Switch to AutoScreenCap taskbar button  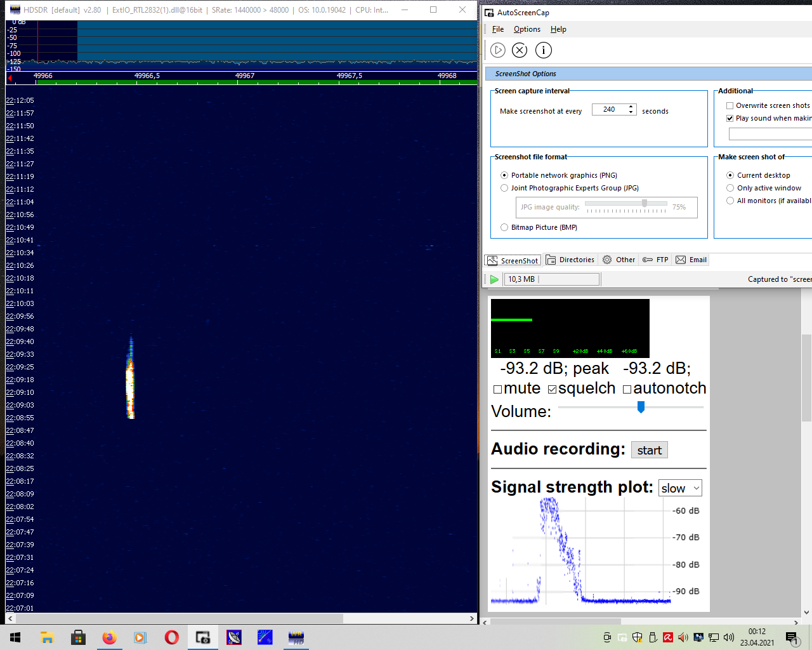pos(203,637)
